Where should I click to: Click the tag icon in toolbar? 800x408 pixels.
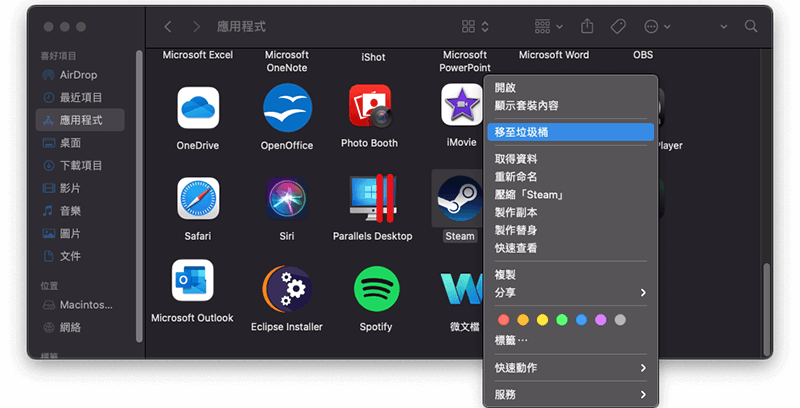(618, 26)
